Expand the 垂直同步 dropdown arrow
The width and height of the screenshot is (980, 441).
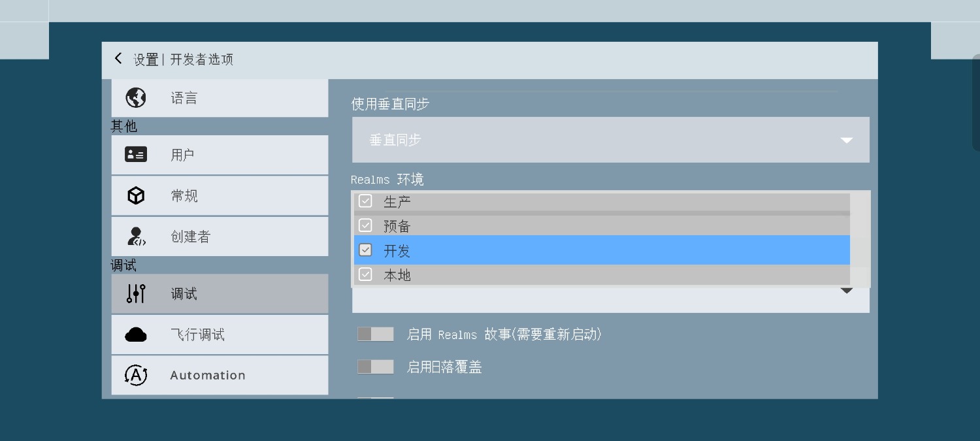(847, 140)
